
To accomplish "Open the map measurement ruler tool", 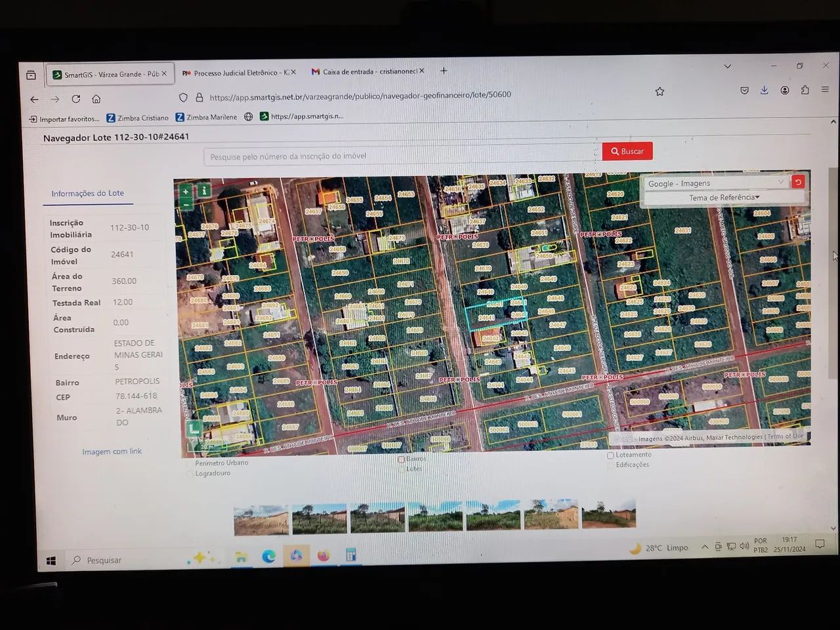I will (x=196, y=430).
